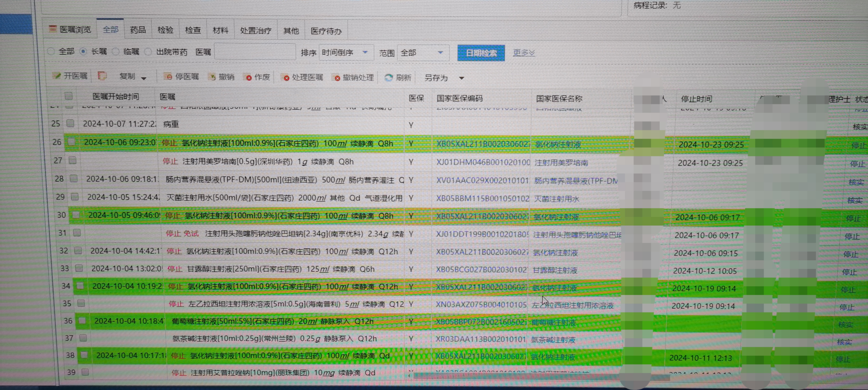Click the 停医嘱 stop order icon
868x390 pixels.
(x=168, y=76)
